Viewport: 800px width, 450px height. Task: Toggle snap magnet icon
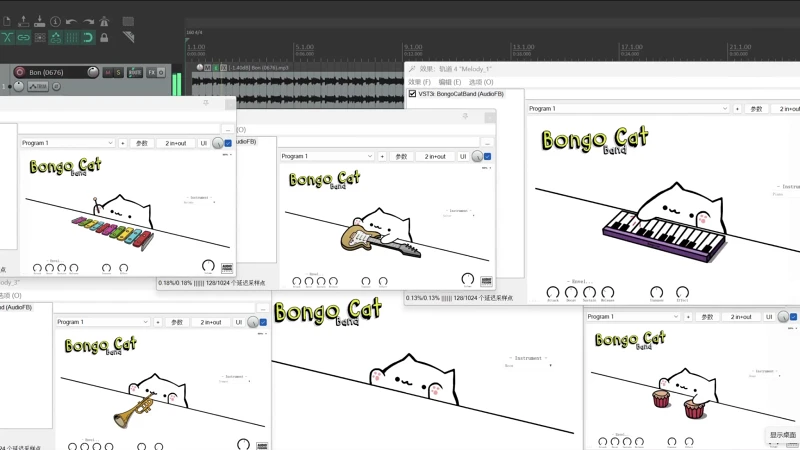click(88, 37)
